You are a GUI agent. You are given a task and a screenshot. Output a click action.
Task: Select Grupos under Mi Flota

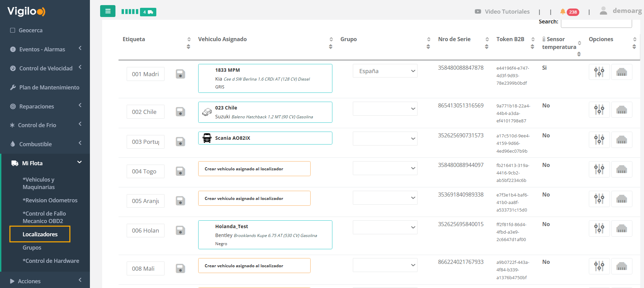tap(32, 248)
